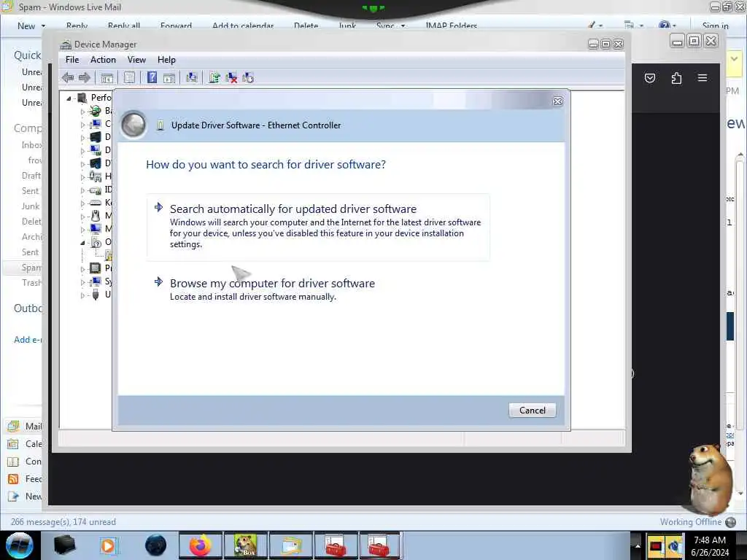
Task: Open Firefox extensions puzzle icon
Action: tap(676, 77)
